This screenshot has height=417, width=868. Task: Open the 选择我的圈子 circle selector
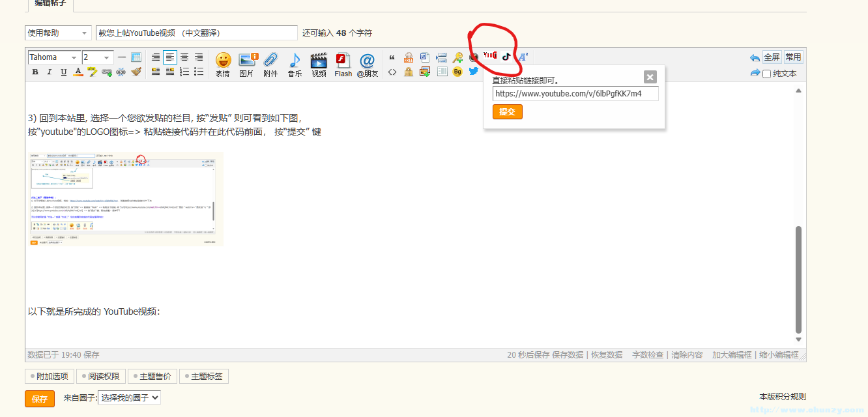tap(129, 398)
